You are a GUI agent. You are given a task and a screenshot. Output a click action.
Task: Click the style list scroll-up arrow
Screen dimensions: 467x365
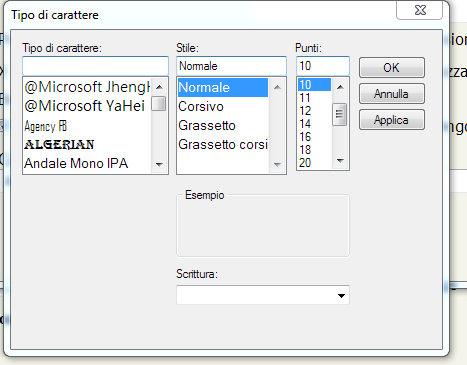(x=277, y=87)
